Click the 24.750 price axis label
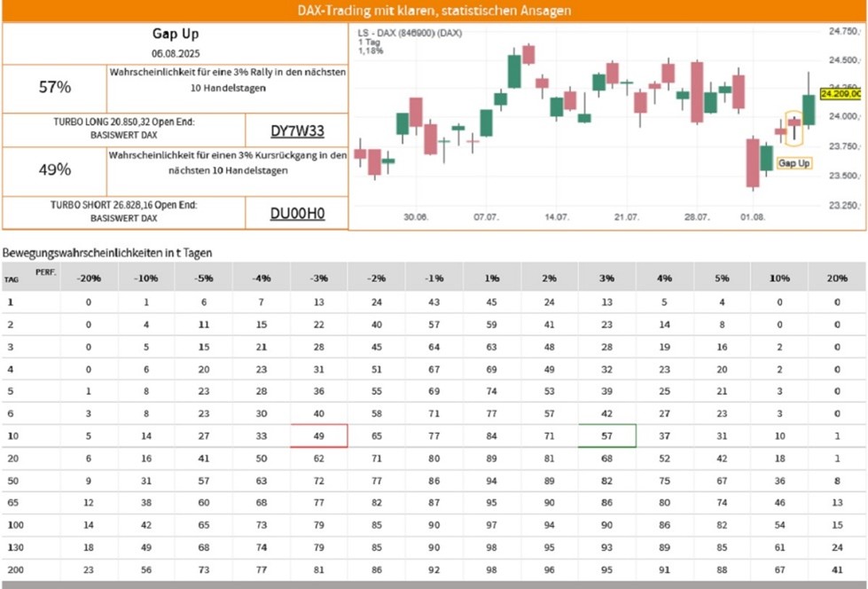The image size is (868, 589). coord(844,31)
